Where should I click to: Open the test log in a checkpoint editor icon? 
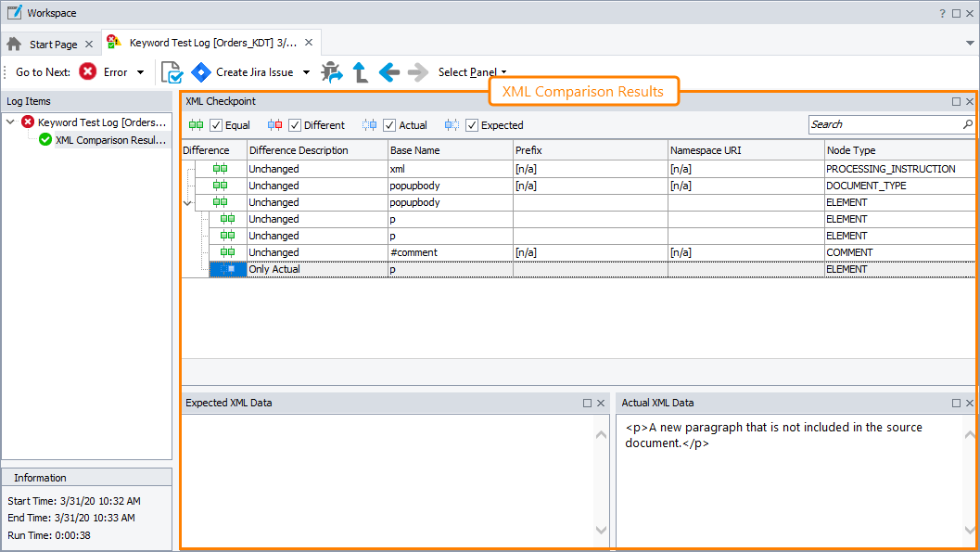171,71
